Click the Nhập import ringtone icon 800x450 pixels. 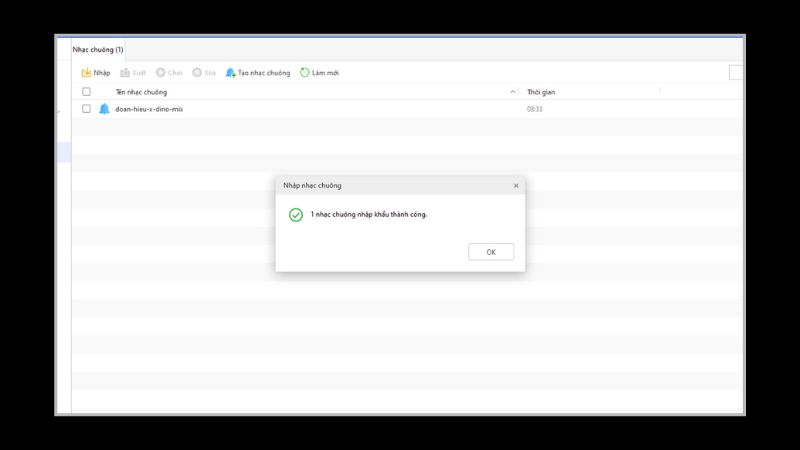[87, 73]
